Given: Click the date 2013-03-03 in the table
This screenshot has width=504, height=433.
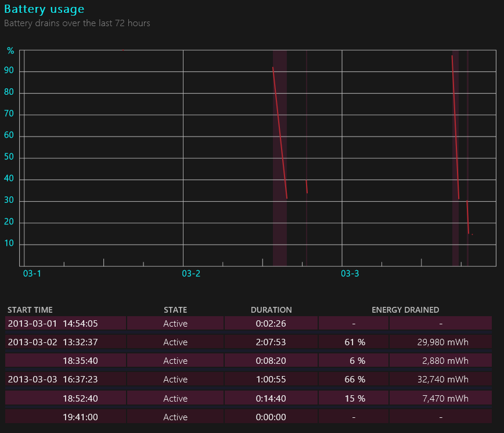Looking at the screenshot, I should click(x=33, y=380).
